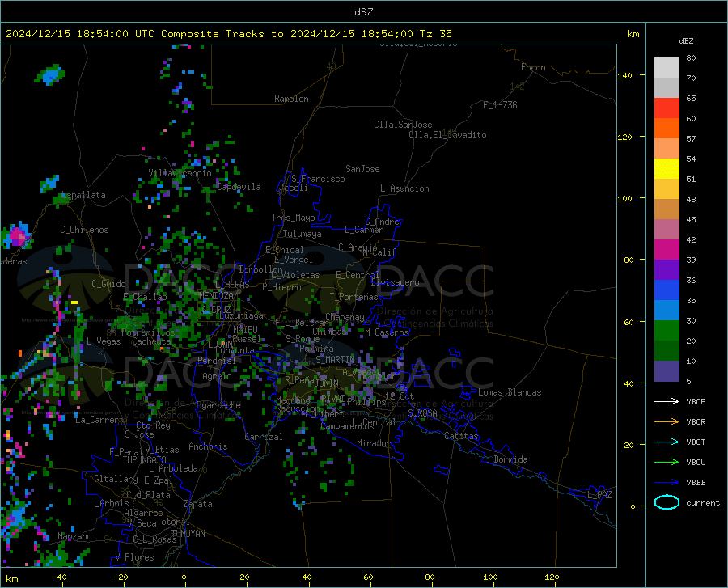The width and height of the screenshot is (728, 588).
Task: Click the MENDOZA city label
Action: pos(216,296)
